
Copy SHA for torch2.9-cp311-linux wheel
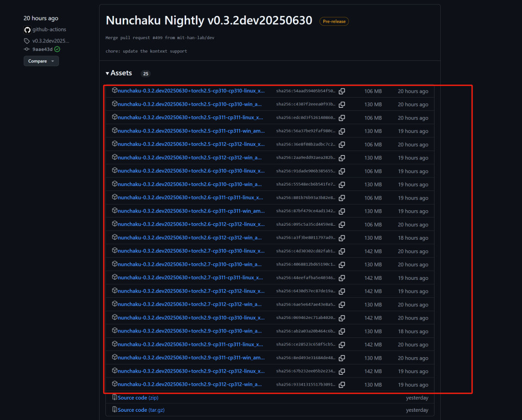click(x=342, y=345)
